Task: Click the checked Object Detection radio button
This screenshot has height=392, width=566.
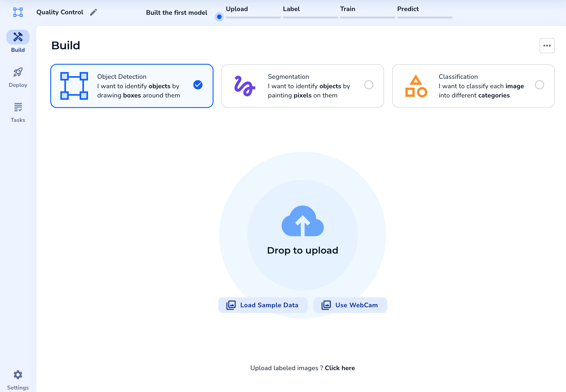Action: coord(198,85)
